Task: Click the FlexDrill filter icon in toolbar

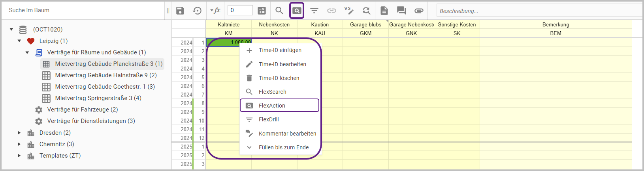Action: [x=314, y=11]
